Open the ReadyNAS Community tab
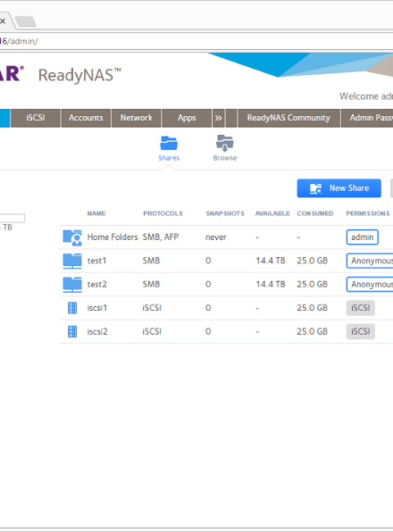The width and height of the screenshot is (393, 532). click(x=288, y=118)
